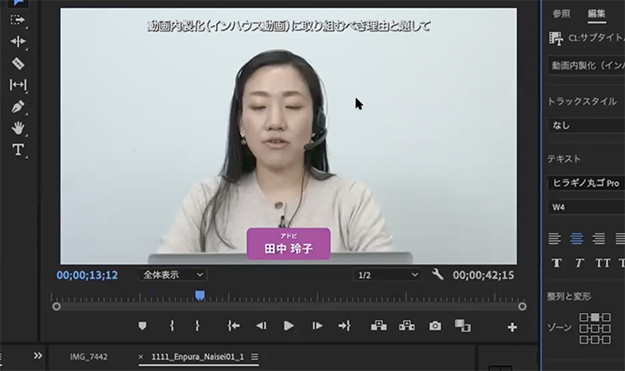Export frame with camera icon
This screenshot has width=625, height=371.
click(x=435, y=326)
